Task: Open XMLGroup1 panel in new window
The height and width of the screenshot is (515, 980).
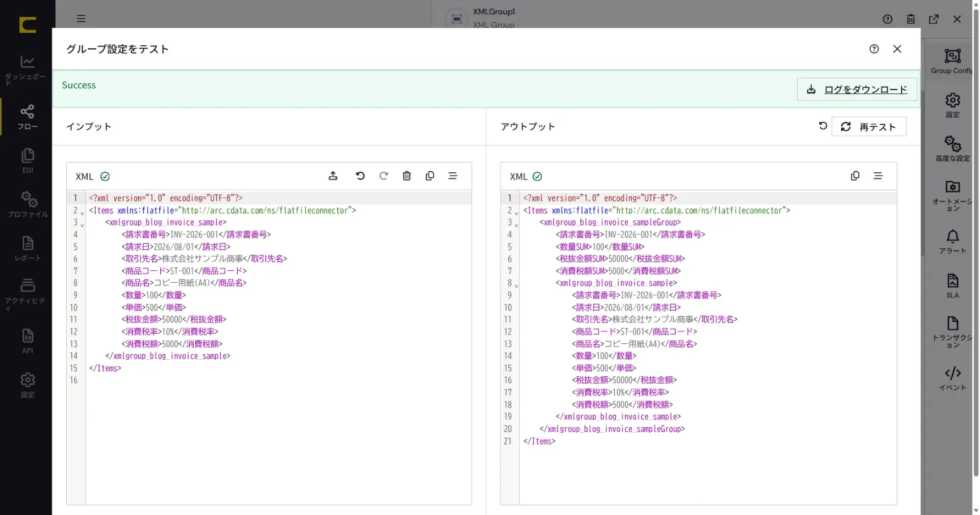Action: click(x=934, y=19)
